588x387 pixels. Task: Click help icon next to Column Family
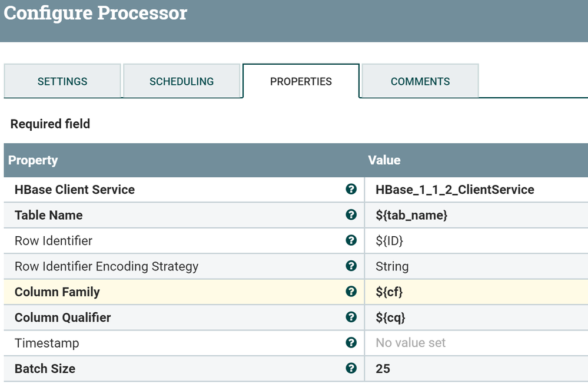351,292
